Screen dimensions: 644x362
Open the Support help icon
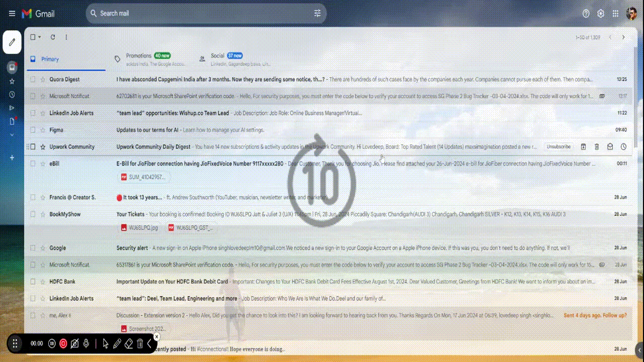coord(586,14)
